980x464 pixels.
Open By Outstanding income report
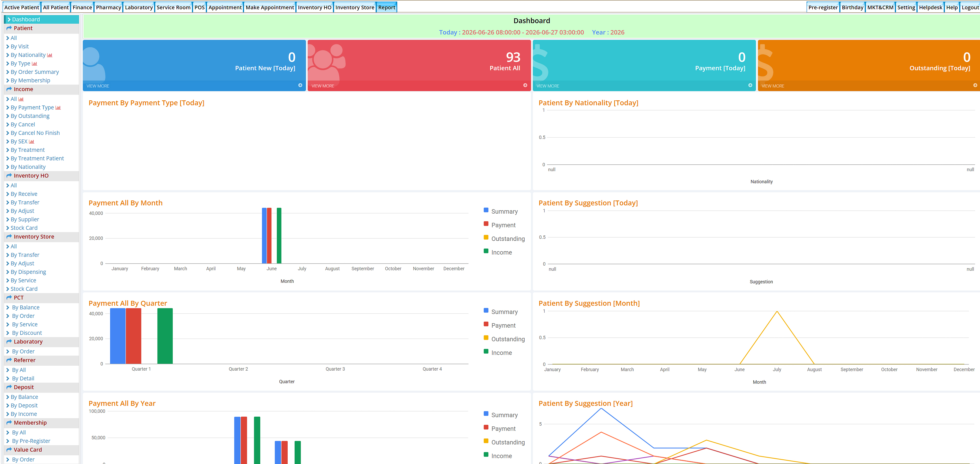pos(30,116)
